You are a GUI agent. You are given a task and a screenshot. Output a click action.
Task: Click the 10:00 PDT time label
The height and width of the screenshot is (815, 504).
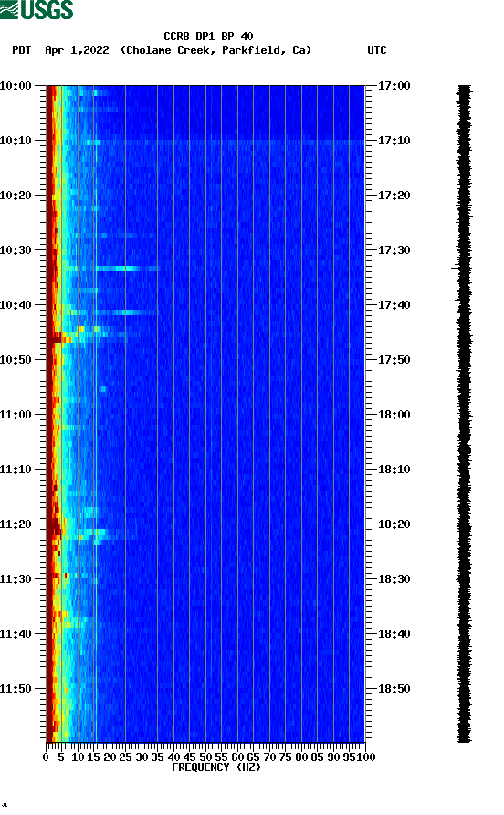click(x=16, y=86)
